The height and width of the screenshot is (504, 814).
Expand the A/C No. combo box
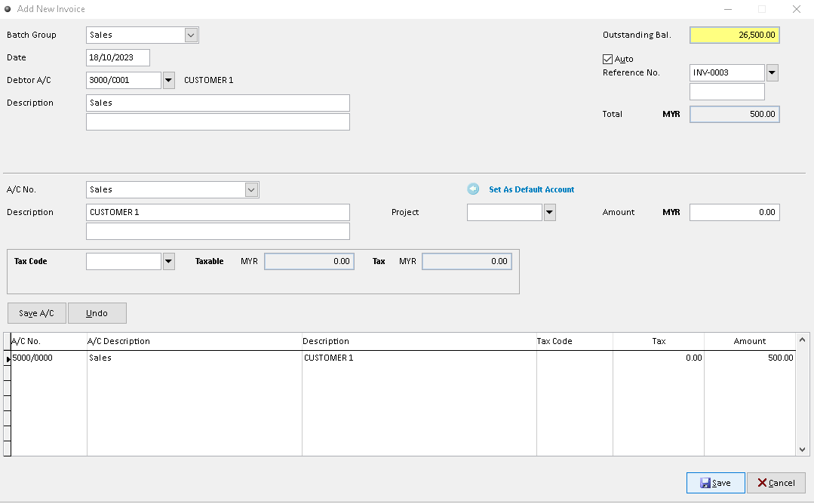(x=251, y=189)
